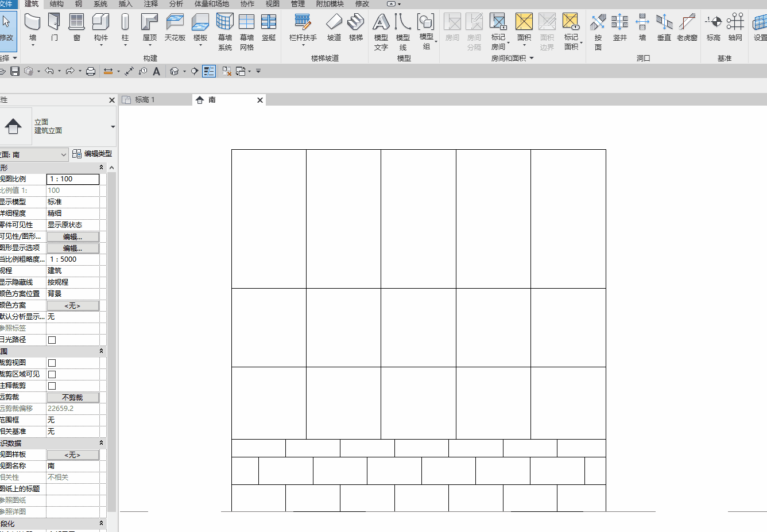Switch to the 标高 1 view tab
This screenshot has height=532, width=767.
(145, 100)
